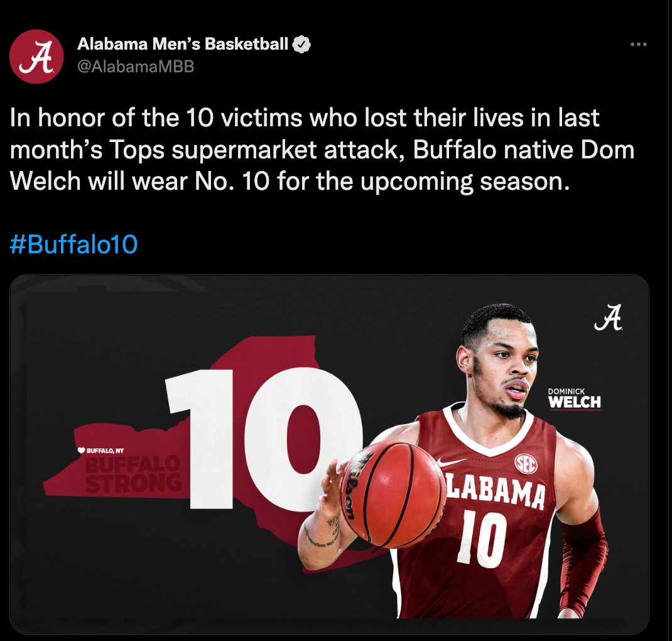Click the ALABAMA lettering on the jersey
This screenshot has width=672, height=641.
(x=495, y=492)
